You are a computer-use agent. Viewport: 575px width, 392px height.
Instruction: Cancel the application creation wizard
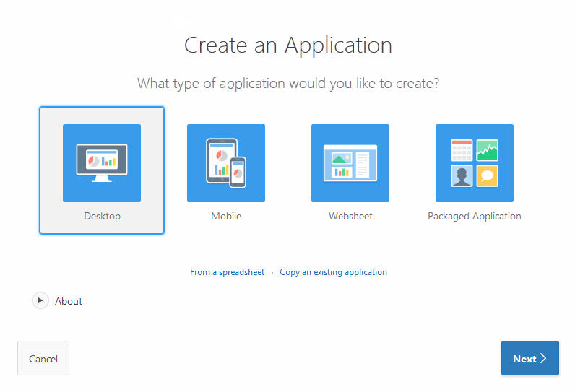point(43,358)
